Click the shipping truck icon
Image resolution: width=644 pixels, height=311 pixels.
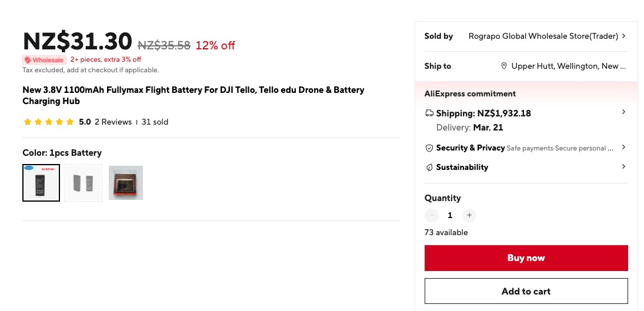pyautogui.click(x=429, y=113)
